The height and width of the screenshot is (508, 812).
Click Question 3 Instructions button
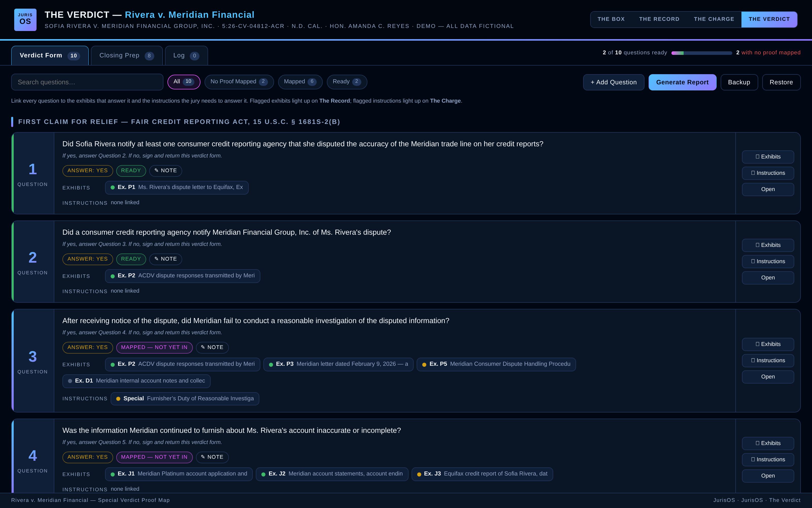pos(768,360)
